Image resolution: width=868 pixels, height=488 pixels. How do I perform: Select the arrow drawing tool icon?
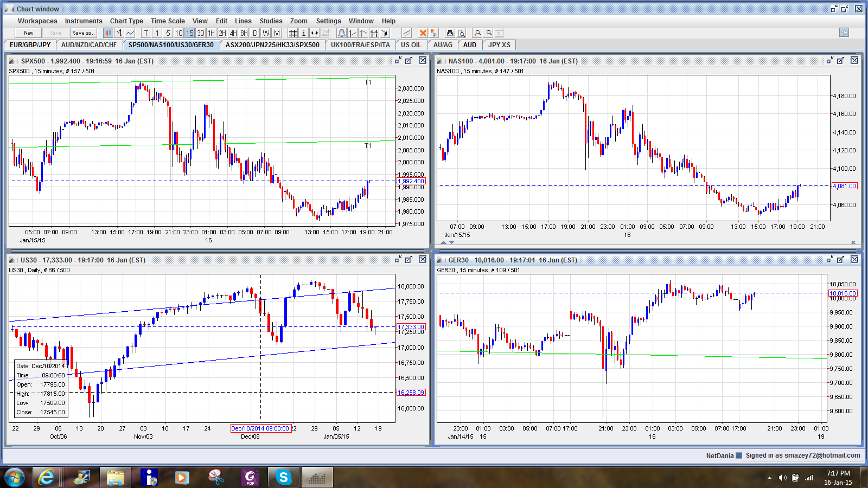click(385, 33)
